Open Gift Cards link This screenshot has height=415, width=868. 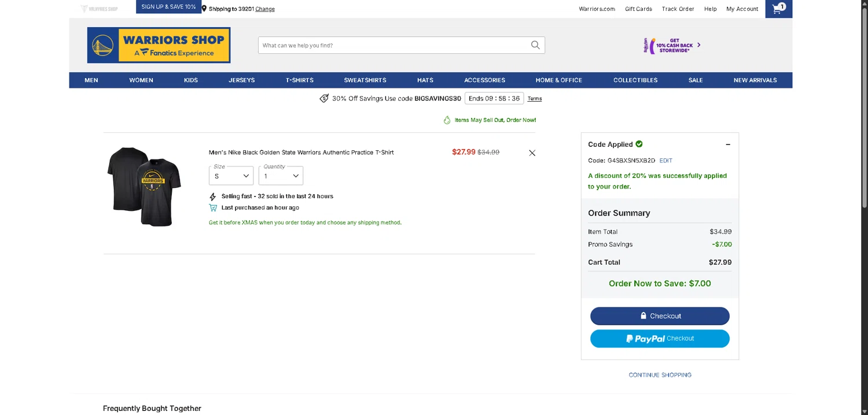point(638,9)
